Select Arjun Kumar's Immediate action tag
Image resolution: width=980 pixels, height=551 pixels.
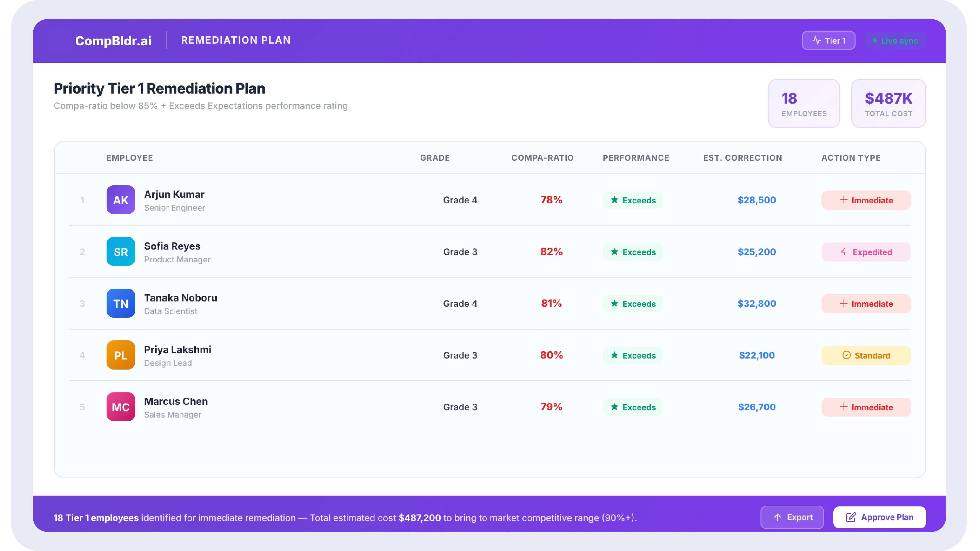point(866,200)
